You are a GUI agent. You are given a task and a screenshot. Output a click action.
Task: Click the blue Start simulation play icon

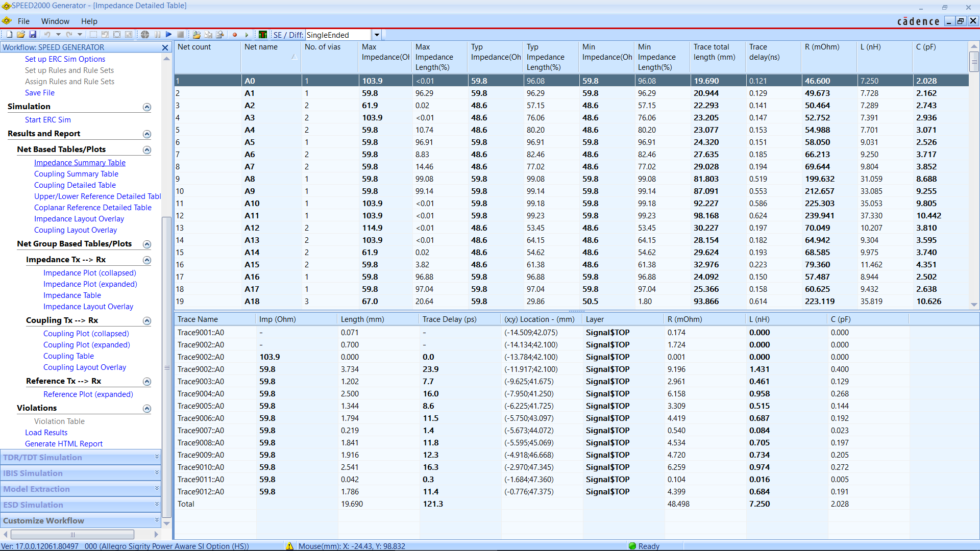point(168,35)
